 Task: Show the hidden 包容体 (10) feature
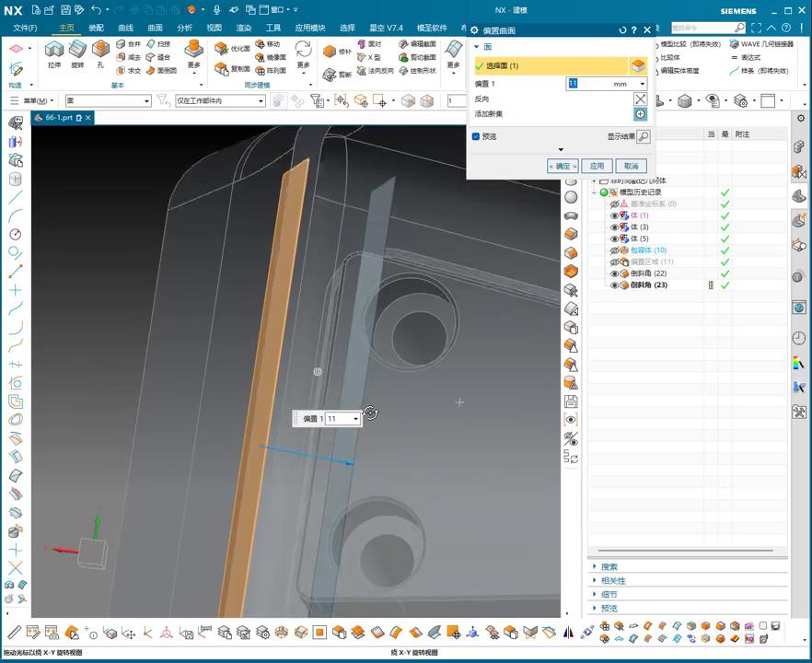tap(615, 250)
